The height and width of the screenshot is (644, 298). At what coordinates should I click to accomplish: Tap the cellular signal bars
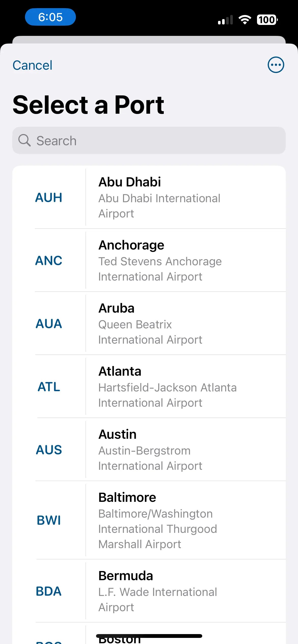[225, 20]
